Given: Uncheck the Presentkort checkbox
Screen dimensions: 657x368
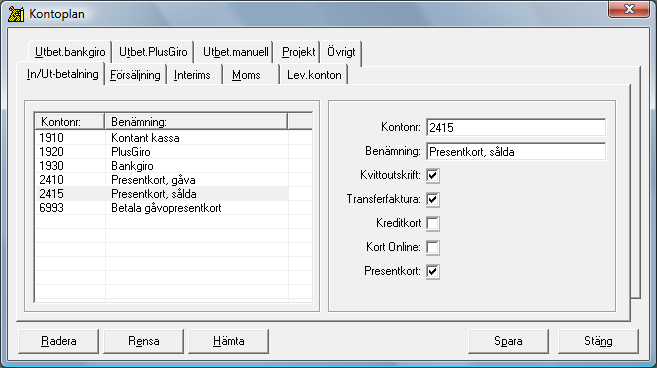Looking at the screenshot, I should (433, 271).
